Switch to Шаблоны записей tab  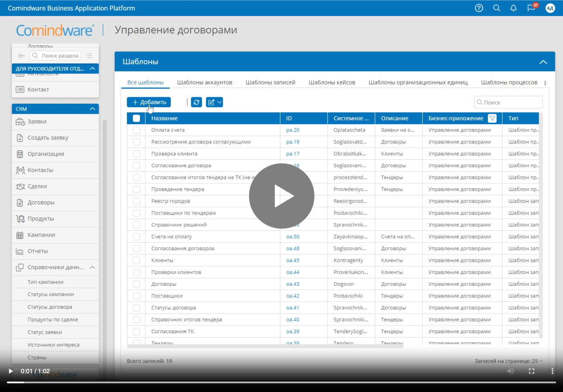(x=270, y=82)
